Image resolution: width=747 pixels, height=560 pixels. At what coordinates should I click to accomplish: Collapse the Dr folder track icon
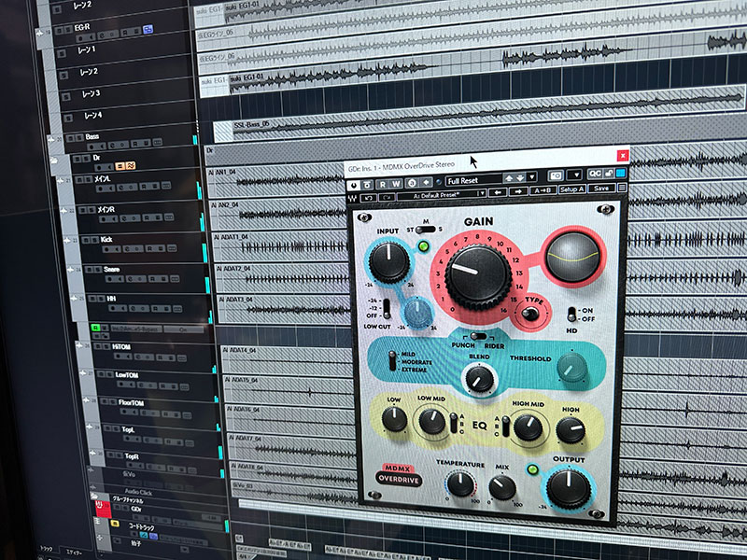pos(52,161)
